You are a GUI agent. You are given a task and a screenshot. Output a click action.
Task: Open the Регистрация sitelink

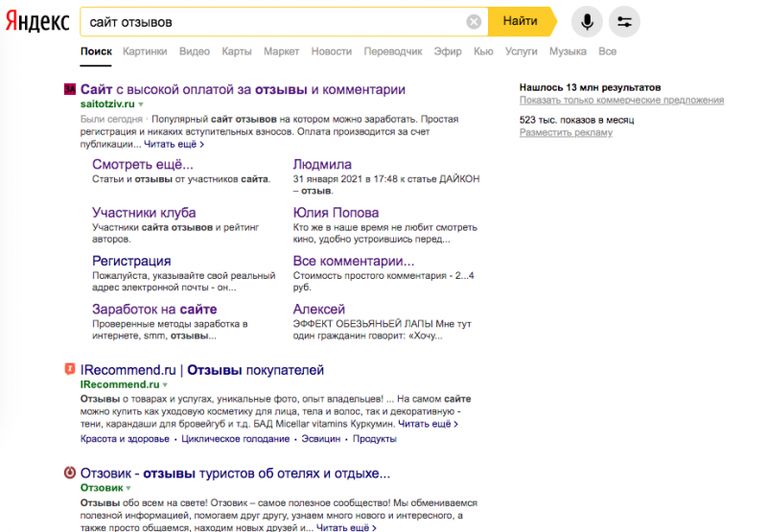[x=131, y=261]
